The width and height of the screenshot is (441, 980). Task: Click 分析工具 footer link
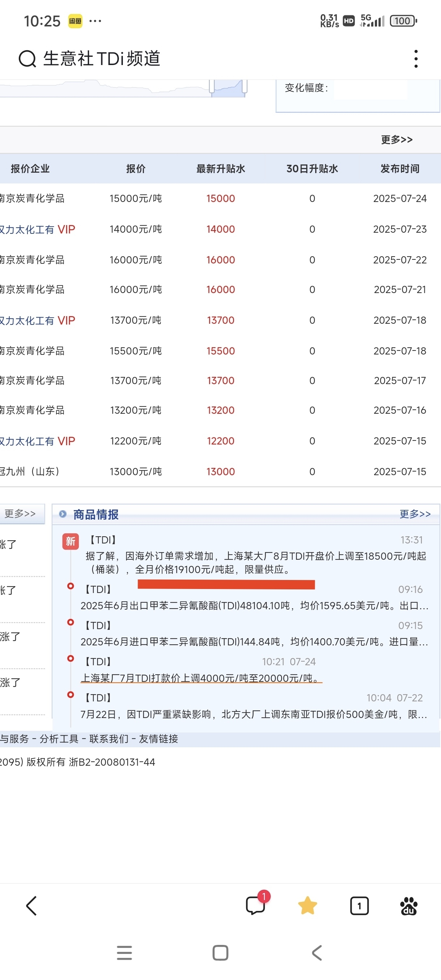tap(59, 739)
